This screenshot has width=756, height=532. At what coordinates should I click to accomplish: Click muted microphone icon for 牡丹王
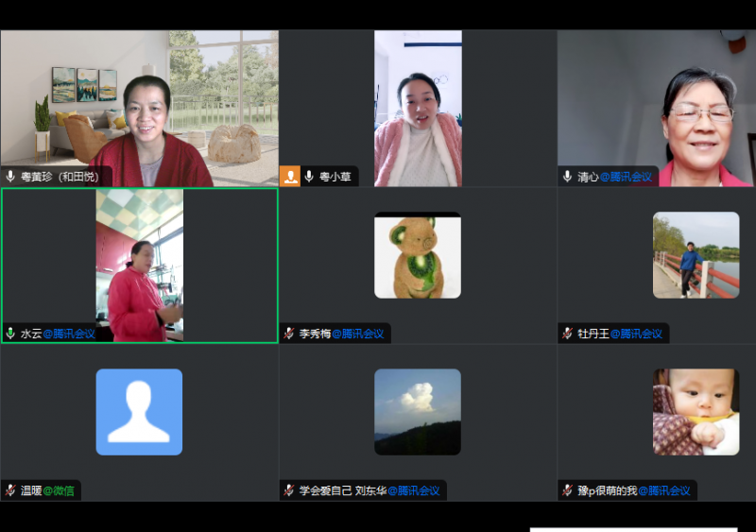coord(568,334)
